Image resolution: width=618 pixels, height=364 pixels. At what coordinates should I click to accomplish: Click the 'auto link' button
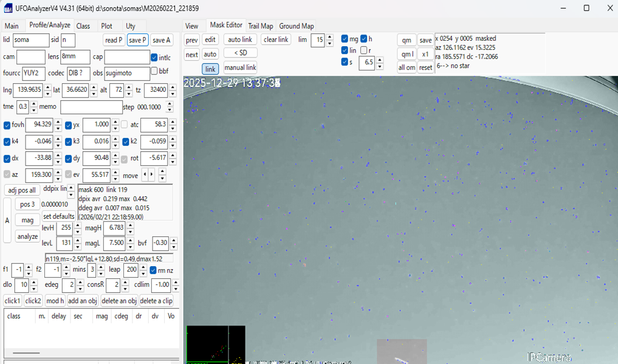[239, 39]
